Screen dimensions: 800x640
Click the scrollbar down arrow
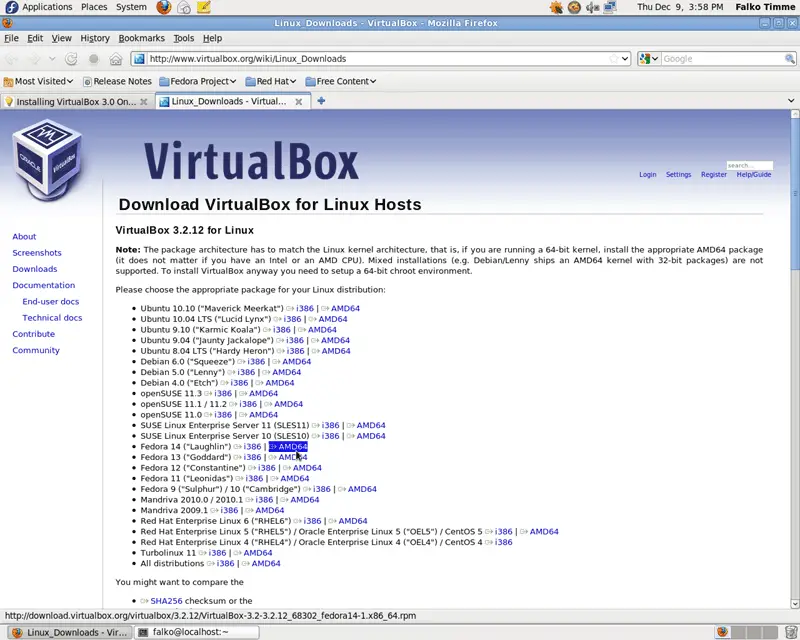point(795,604)
